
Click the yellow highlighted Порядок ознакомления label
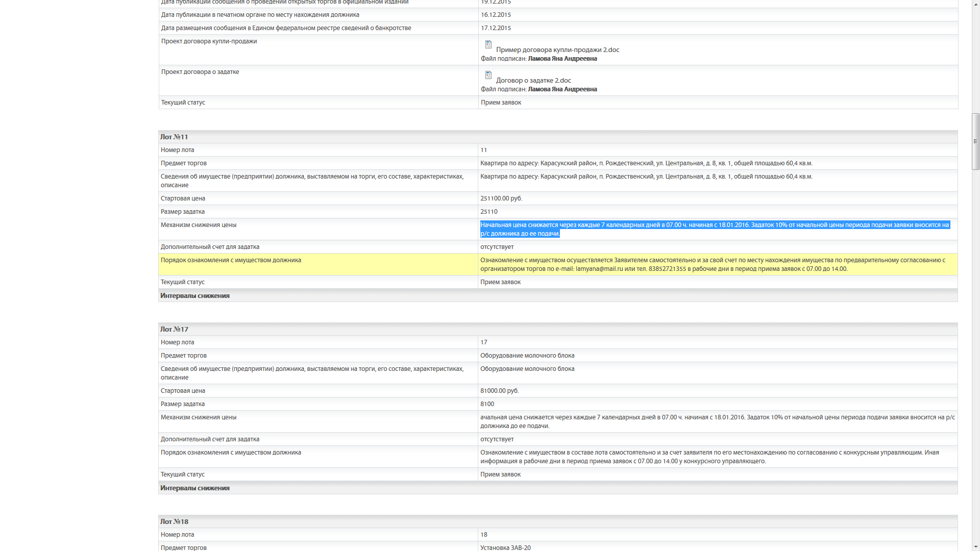(x=231, y=260)
